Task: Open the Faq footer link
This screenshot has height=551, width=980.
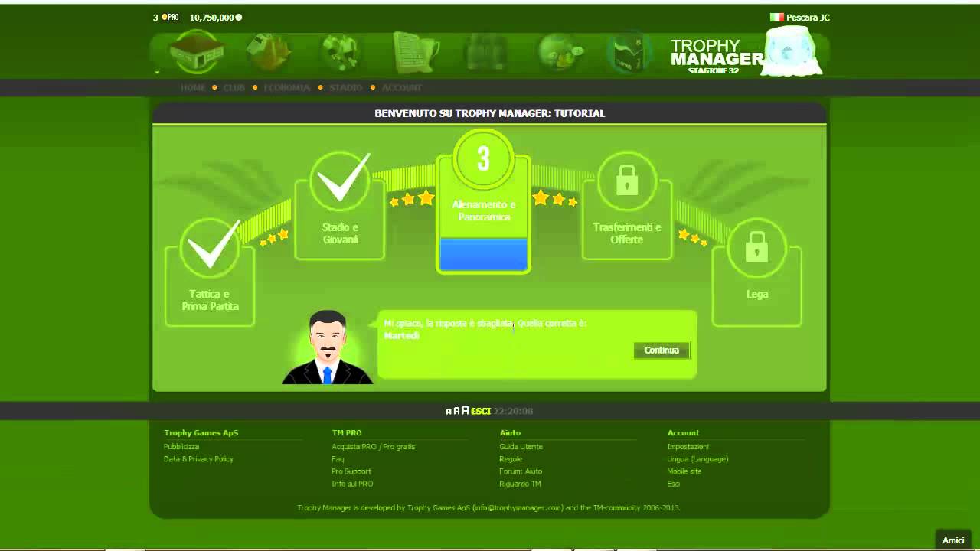Action: (338, 459)
